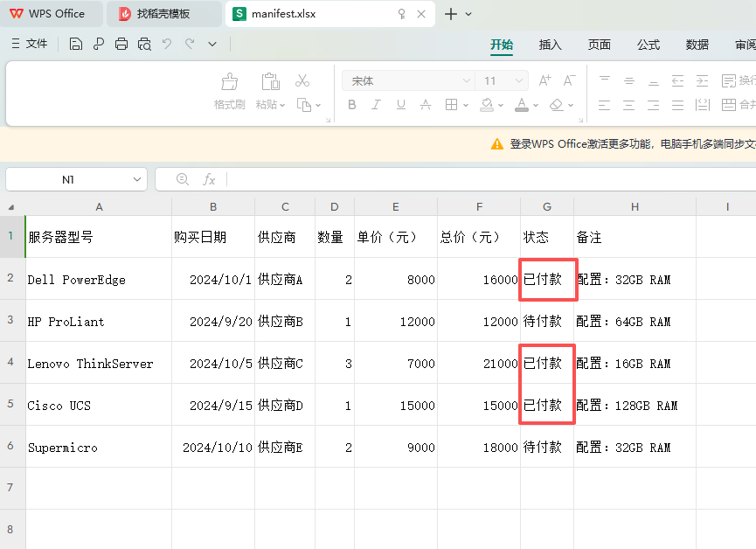Click the Print Preview icon

pyautogui.click(x=143, y=44)
